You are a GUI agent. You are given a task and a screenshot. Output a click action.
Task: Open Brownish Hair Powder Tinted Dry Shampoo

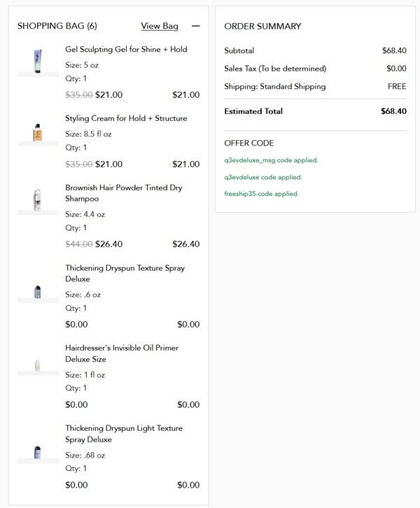[125, 193]
